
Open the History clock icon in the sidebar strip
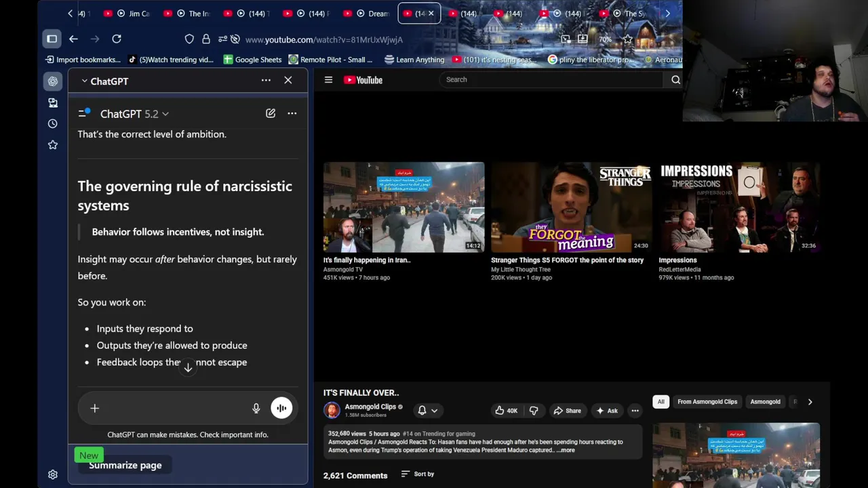[53, 123]
